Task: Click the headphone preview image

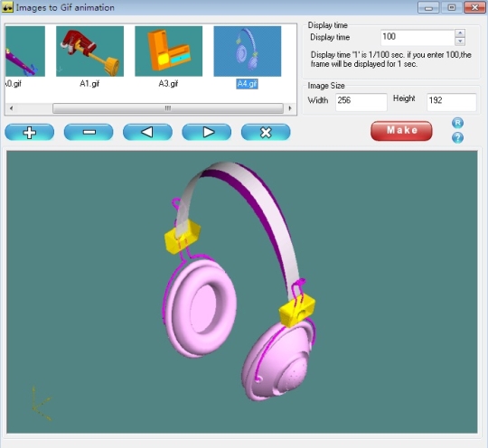Action: pos(242,292)
